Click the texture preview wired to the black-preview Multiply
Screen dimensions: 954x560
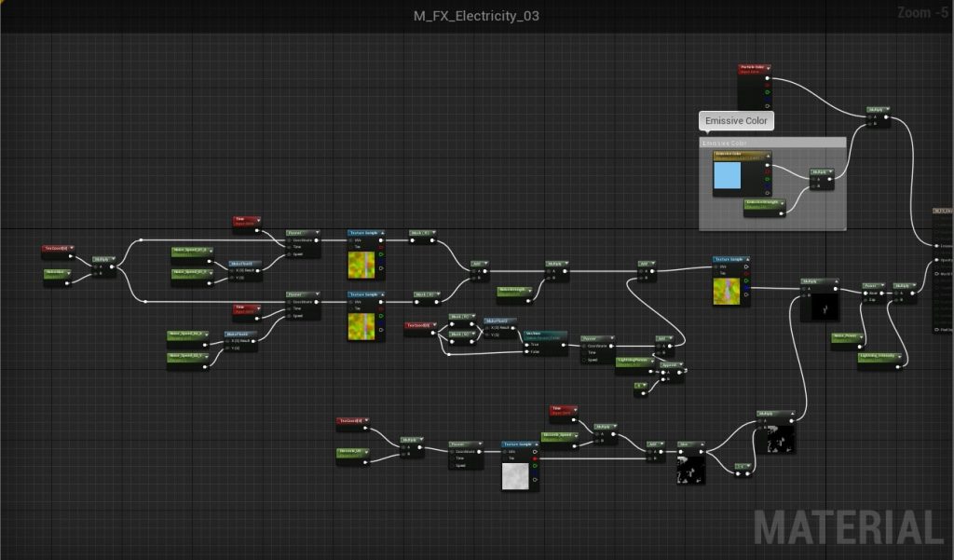(727, 291)
